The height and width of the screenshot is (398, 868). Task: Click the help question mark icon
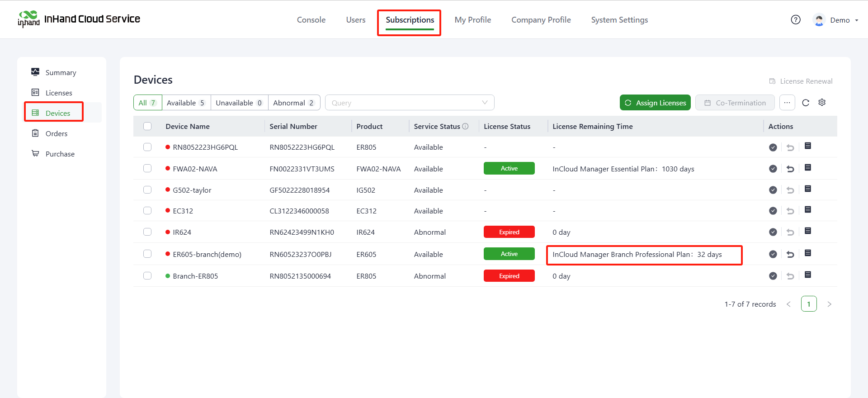point(796,20)
